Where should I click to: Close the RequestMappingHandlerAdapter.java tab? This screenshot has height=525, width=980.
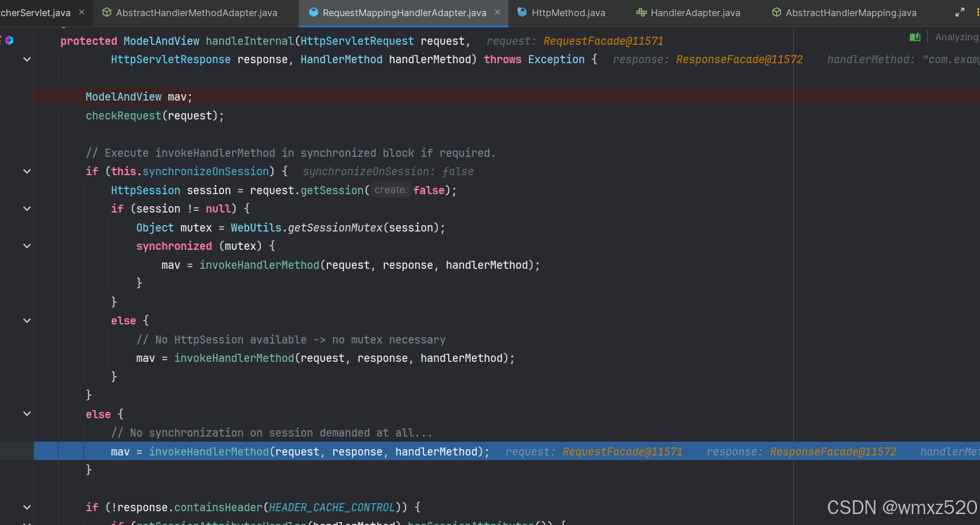tap(497, 12)
